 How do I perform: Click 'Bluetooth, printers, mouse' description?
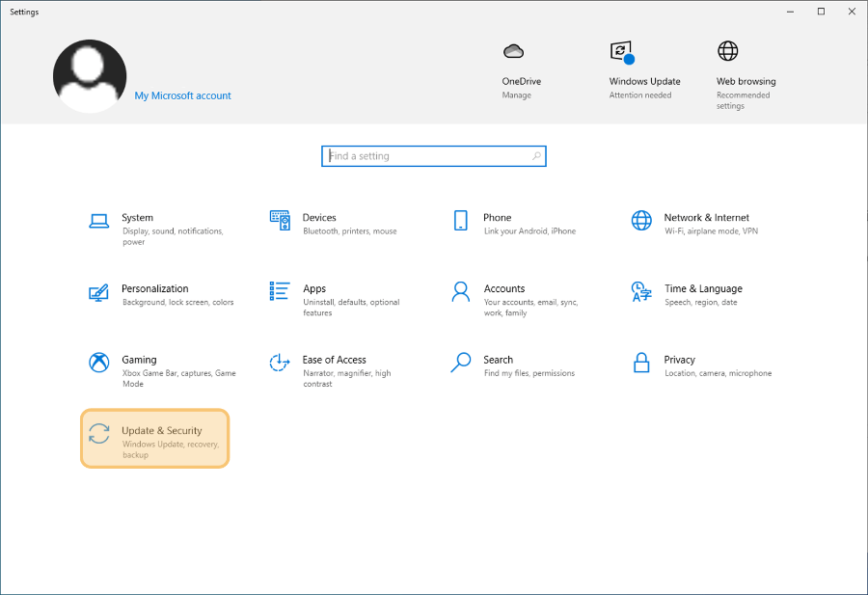pyautogui.click(x=350, y=231)
